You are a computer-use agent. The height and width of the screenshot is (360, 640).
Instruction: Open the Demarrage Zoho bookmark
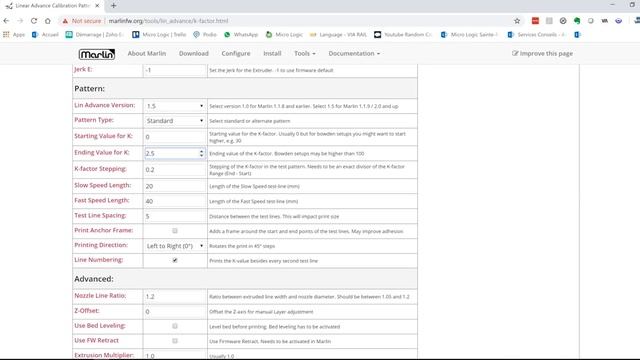(x=94, y=35)
